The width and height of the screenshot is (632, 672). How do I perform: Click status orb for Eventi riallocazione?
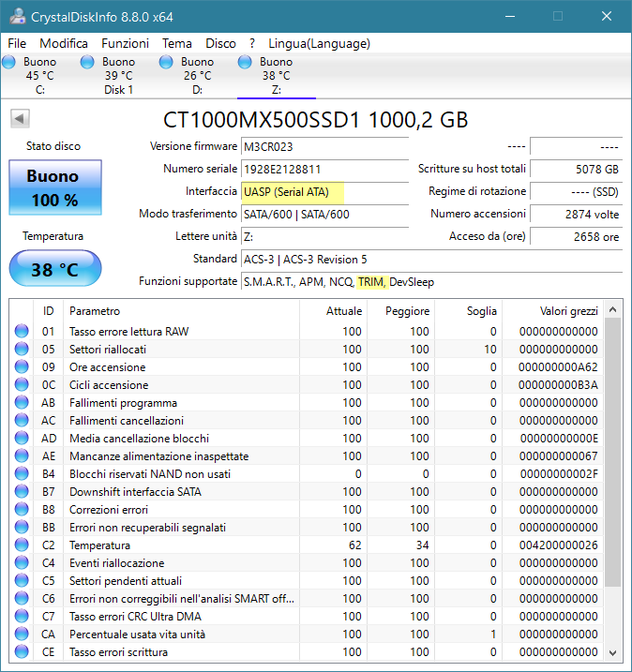click(22, 562)
